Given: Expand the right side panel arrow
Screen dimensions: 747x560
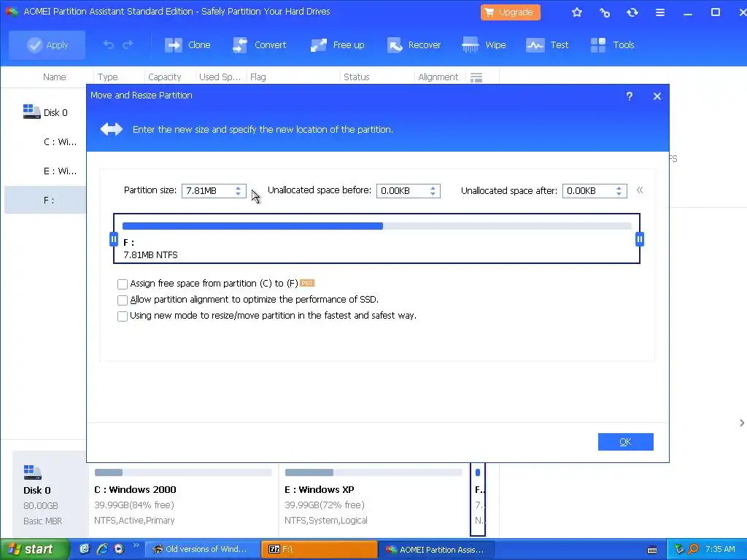Looking at the screenshot, I should coord(742,423).
